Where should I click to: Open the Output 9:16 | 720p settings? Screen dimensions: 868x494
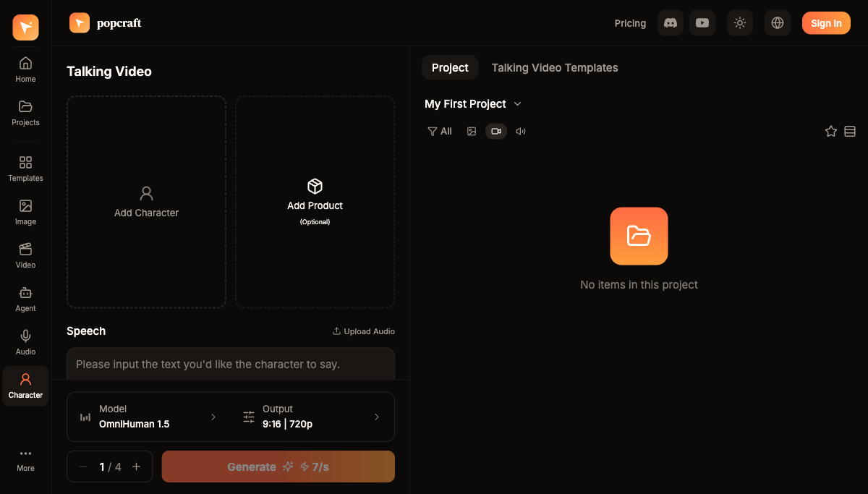point(311,417)
